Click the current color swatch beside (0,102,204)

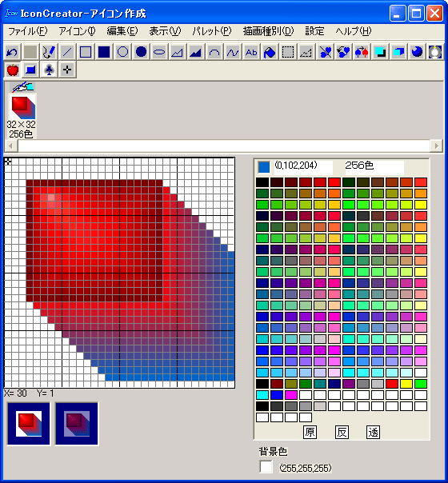click(264, 167)
